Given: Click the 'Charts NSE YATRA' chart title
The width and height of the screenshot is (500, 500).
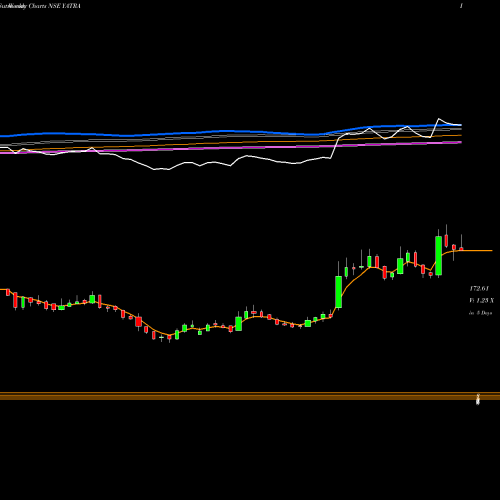Looking at the screenshot, I should point(55,6).
